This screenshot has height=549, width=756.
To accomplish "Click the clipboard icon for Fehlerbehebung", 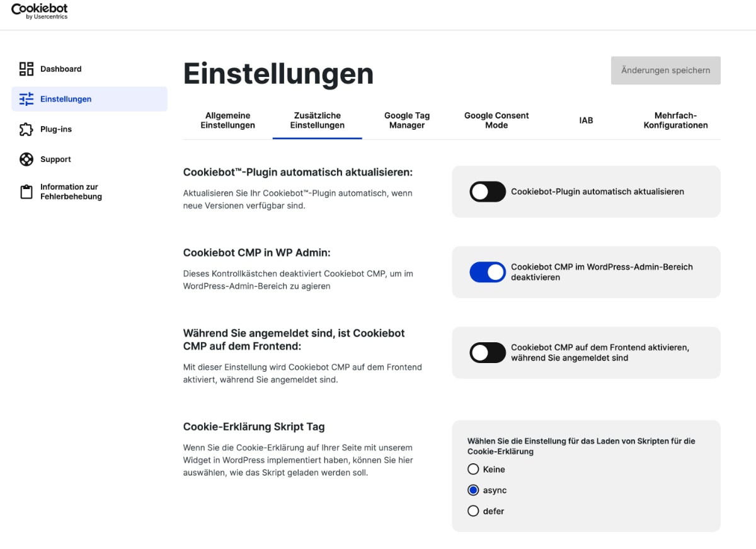I will pos(26,192).
